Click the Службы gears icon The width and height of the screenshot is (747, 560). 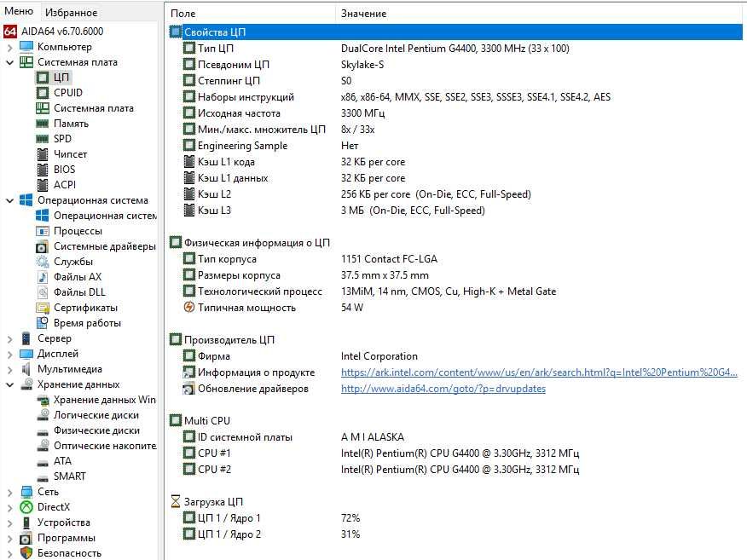[x=43, y=262]
